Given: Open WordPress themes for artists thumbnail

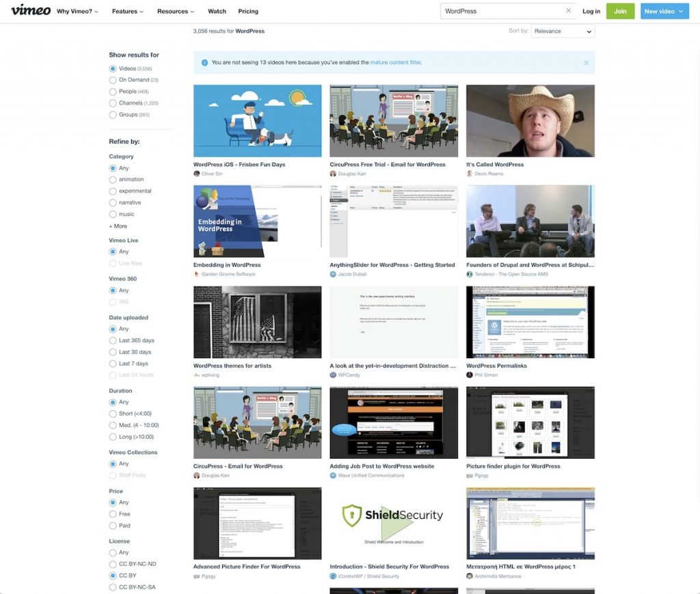Looking at the screenshot, I should coord(257,322).
